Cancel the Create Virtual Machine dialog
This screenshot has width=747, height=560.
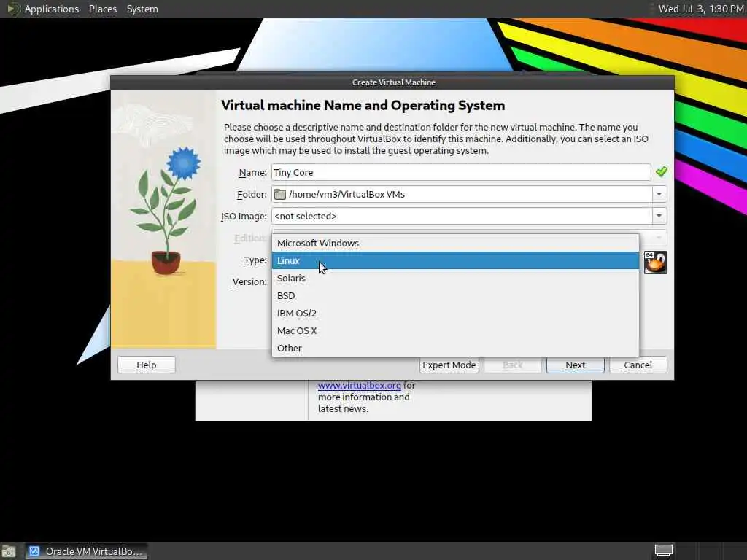(x=638, y=365)
